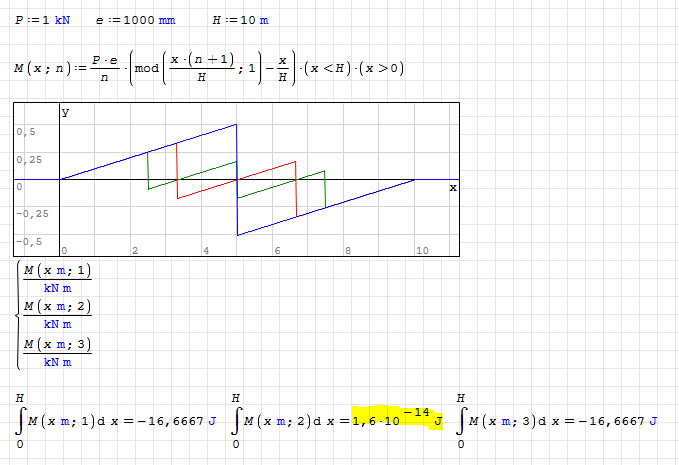Click the P := 1 kN definition

42,20
